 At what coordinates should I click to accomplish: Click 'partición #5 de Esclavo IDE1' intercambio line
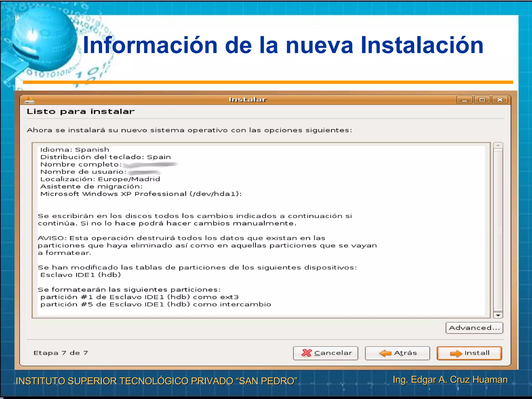coord(156,304)
